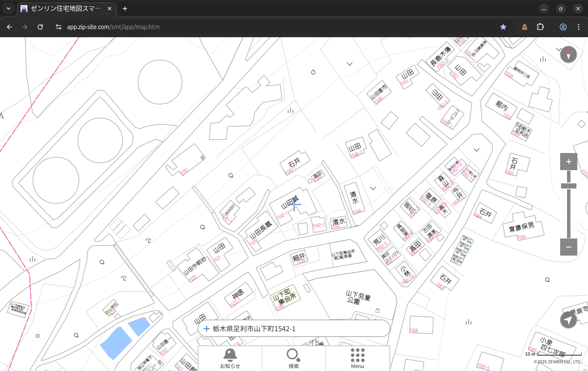Zoom out with the minus button
This screenshot has width=588, height=371.
coord(568,247)
